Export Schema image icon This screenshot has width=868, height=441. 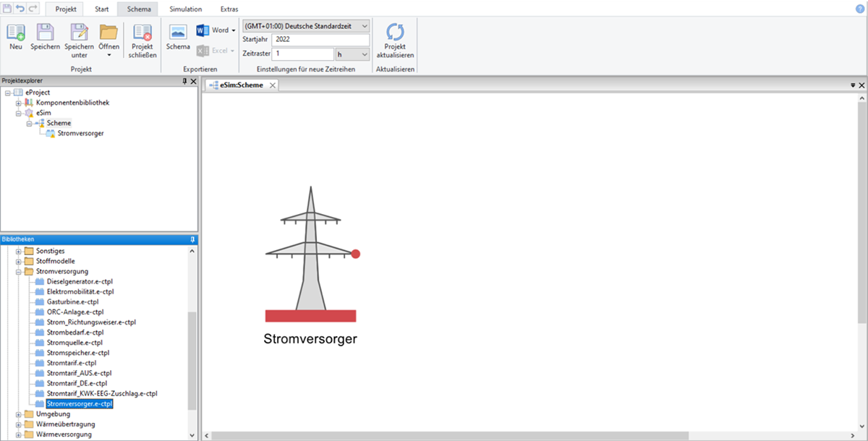(x=178, y=32)
